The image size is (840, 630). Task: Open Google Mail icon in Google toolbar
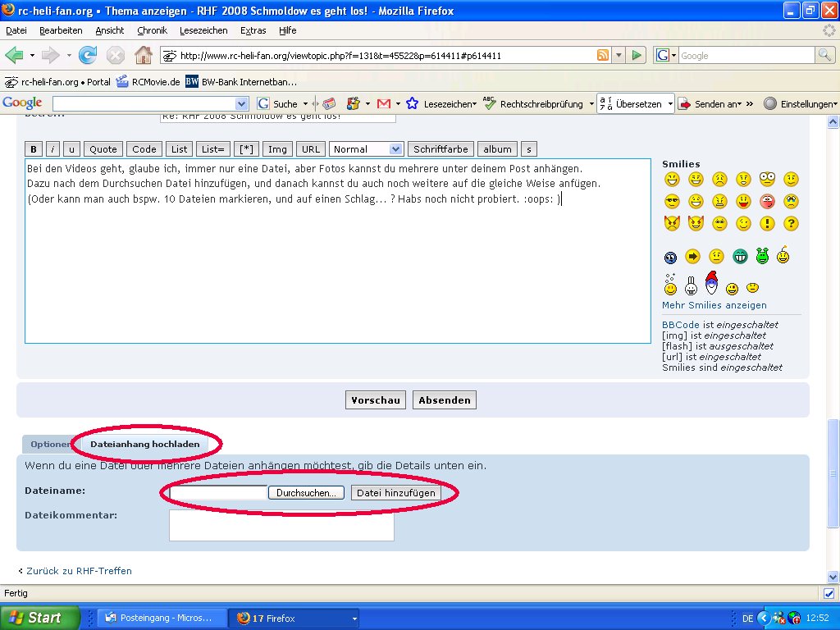point(384,104)
